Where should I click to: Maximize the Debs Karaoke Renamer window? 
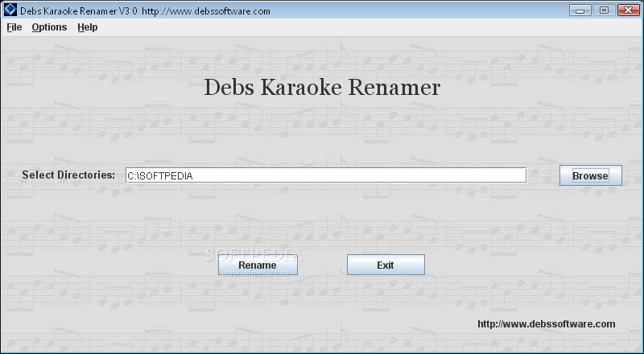(604, 10)
